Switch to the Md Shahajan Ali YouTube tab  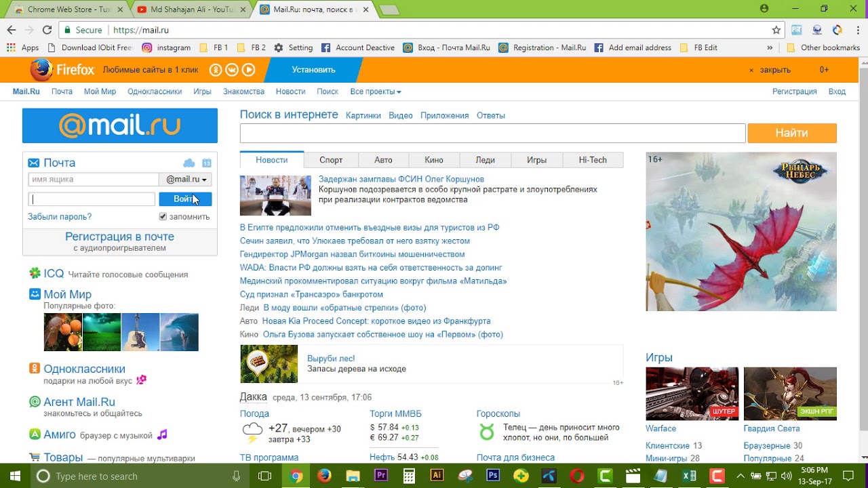point(192,9)
